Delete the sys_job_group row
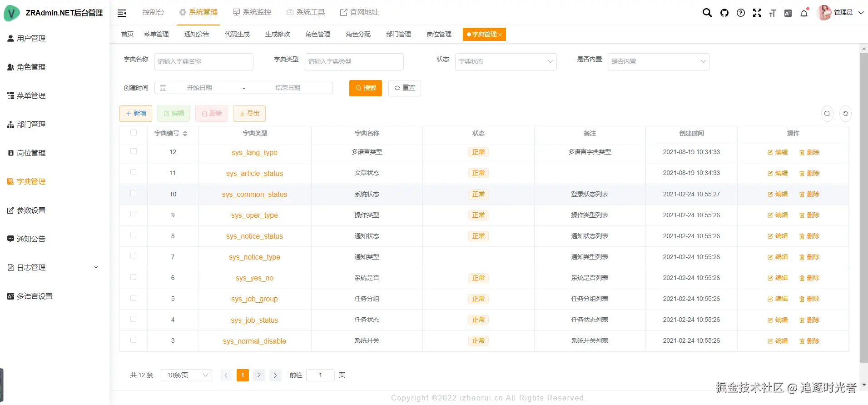868x405 pixels. pyautogui.click(x=809, y=299)
